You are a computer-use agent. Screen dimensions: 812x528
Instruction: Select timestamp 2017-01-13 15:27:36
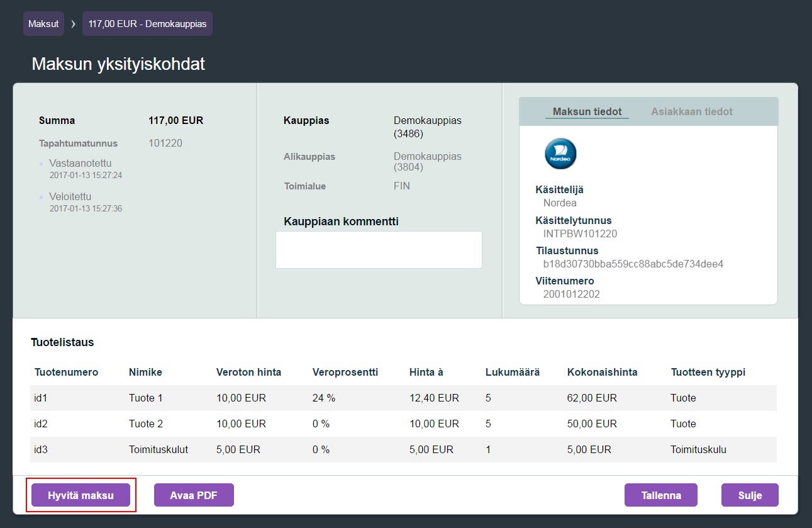click(86, 208)
